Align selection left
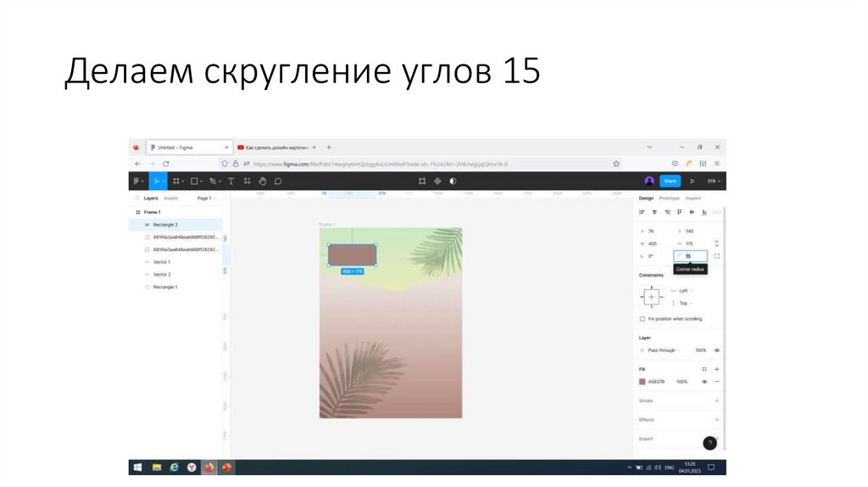The image size is (868, 487). [643, 212]
